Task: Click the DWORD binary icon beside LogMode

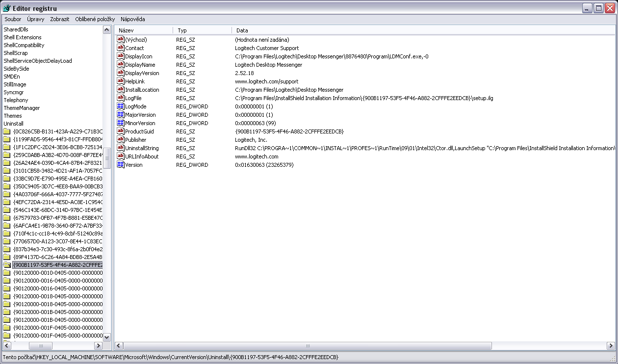Action: point(121,106)
